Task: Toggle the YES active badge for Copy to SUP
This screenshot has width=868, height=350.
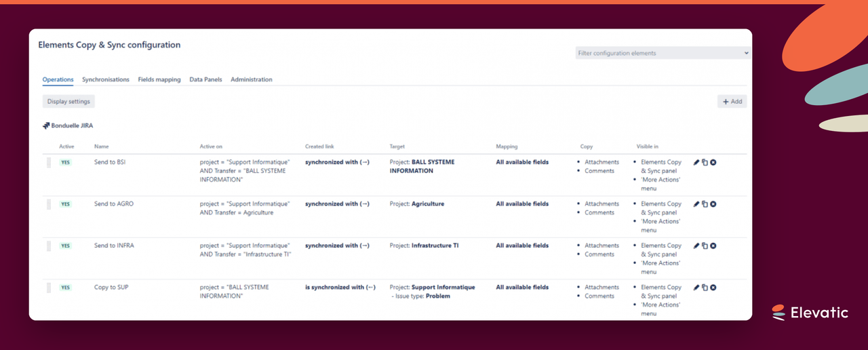Action: coord(65,288)
